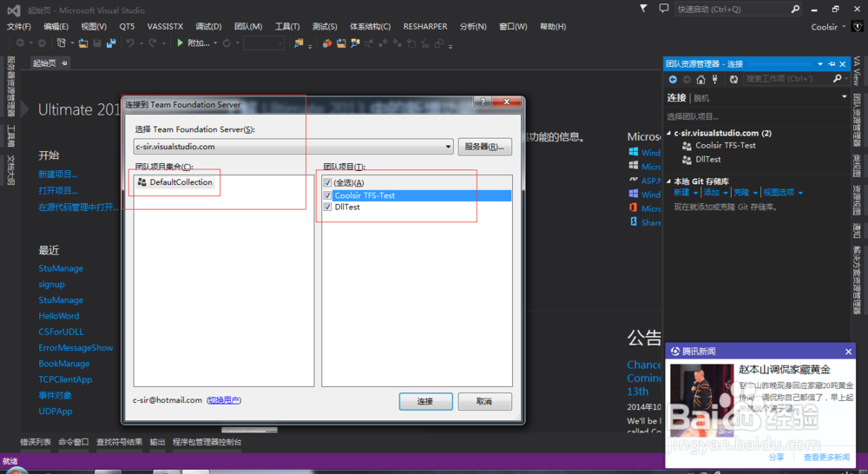Click the feedback speech bubble icon

(x=664, y=9)
